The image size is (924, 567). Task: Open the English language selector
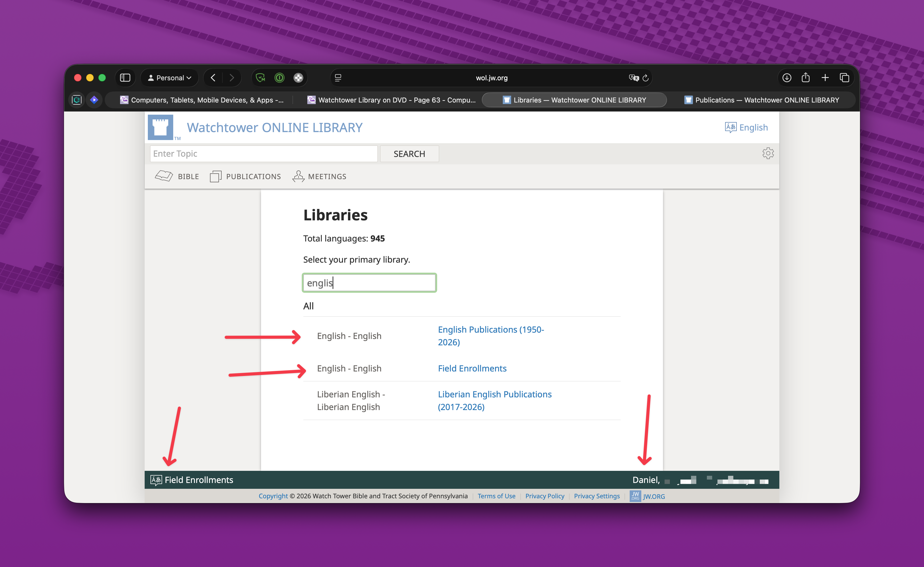tap(753, 128)
